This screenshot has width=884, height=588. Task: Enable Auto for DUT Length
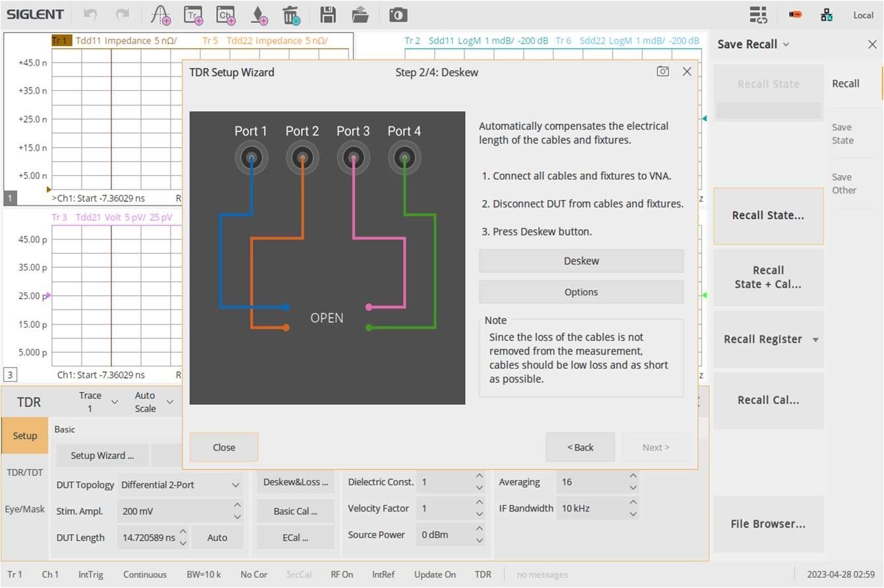click(217, 537)
